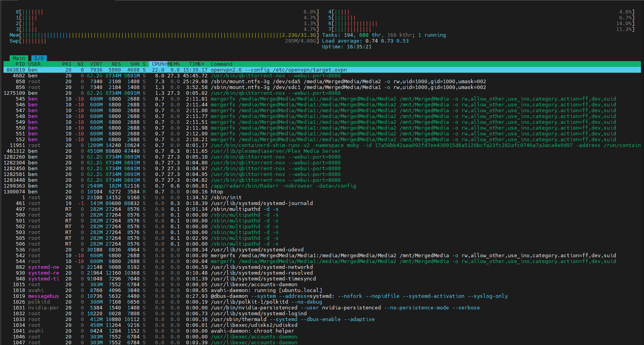Select mergerfs thread with PID 552

point(322,140)
